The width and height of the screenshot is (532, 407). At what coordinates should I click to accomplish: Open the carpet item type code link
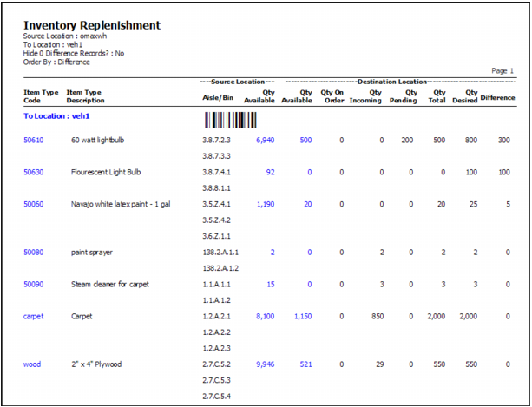(33, 317)
